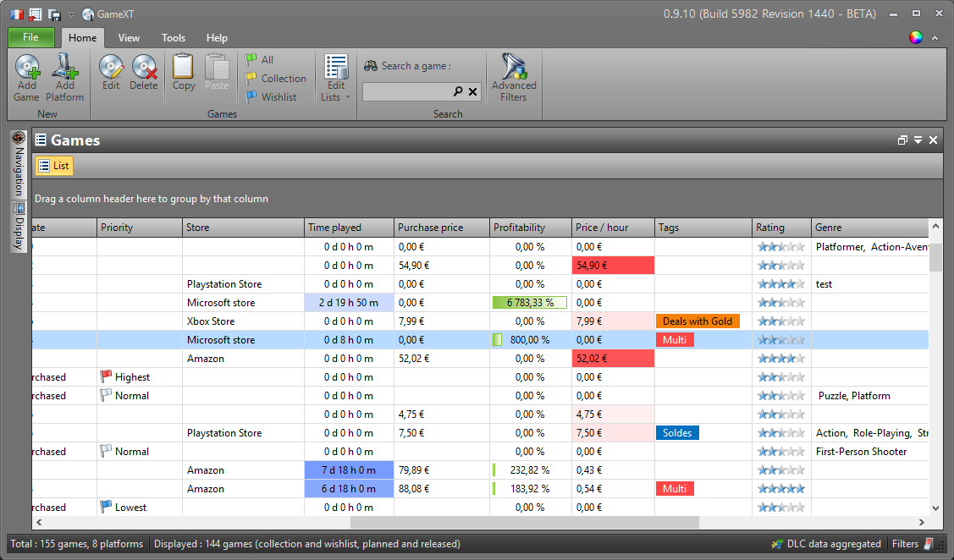Switch to the Tools tab
Viewport: 954px width, 560px height.
174,38
